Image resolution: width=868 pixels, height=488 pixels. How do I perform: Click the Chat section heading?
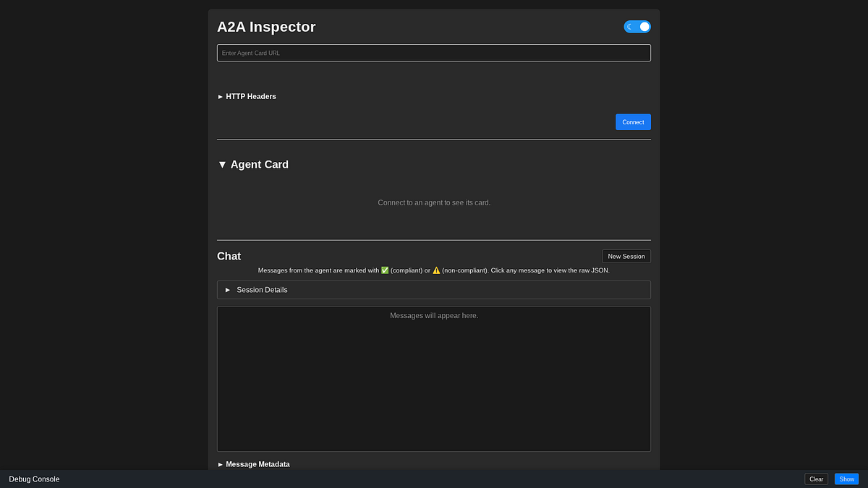[x=229, y=256]
